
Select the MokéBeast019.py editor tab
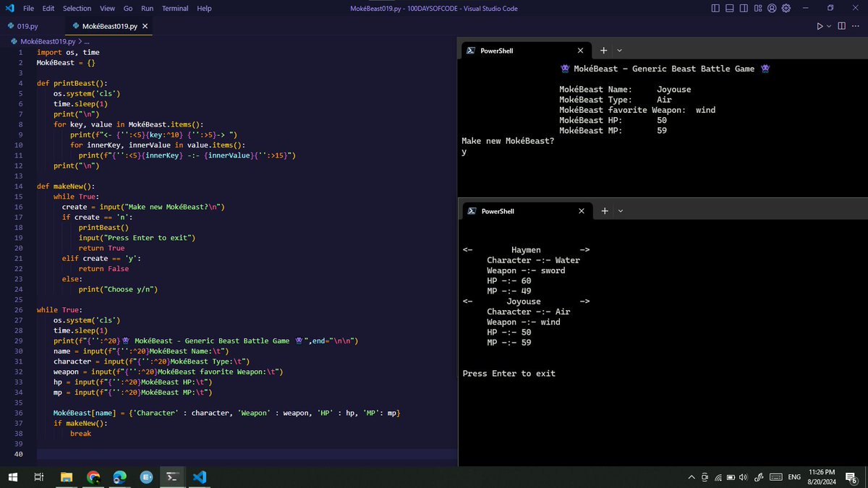click(x=109, y=26)
